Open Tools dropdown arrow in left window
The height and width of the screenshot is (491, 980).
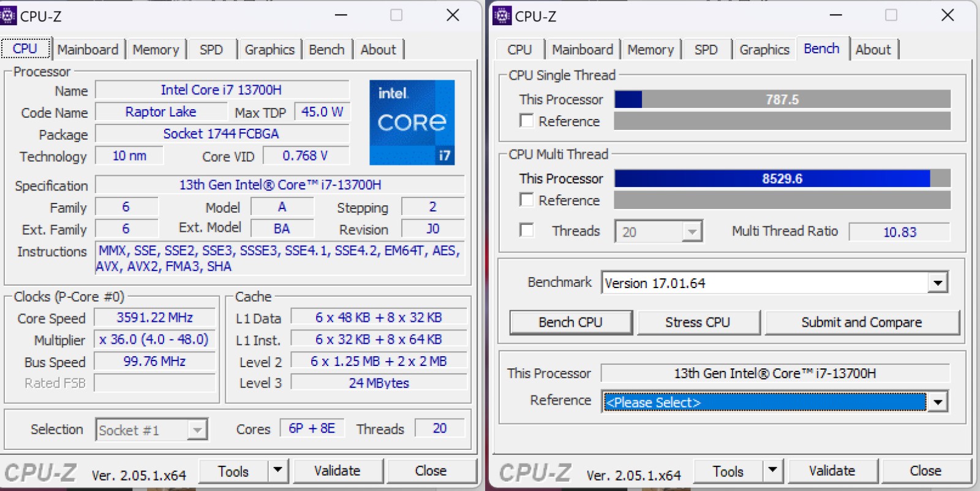click(278, 471)
